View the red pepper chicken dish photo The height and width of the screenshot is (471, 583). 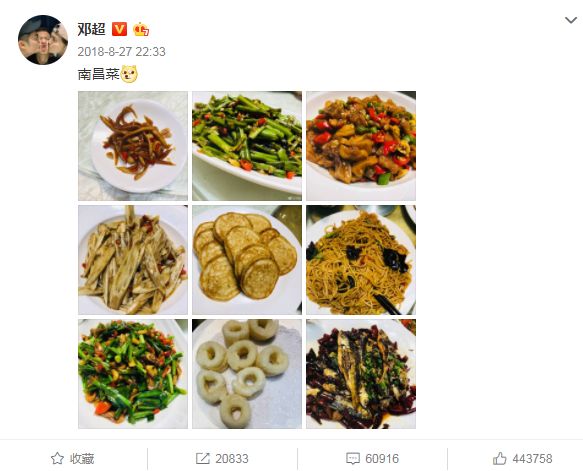tap(361, 146)
